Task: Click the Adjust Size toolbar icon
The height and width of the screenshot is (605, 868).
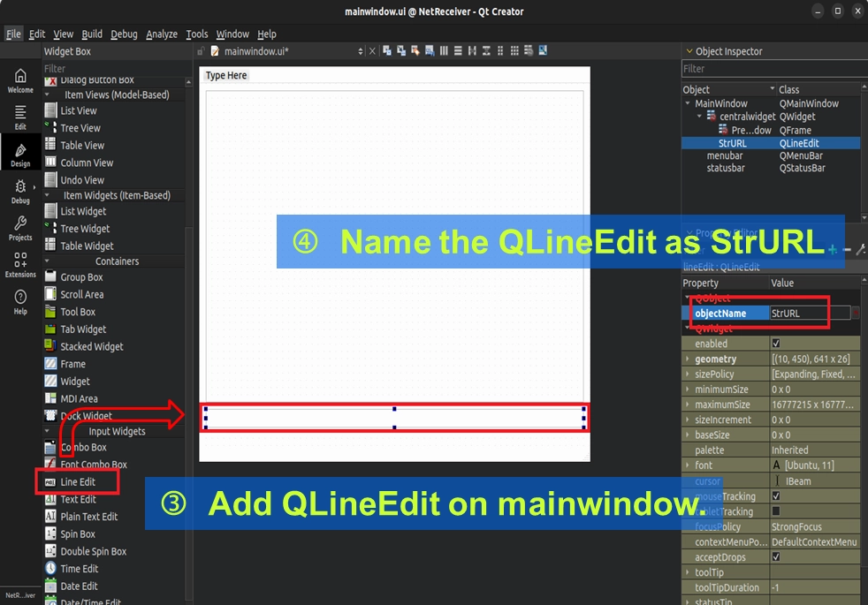Action: point(543,51)
